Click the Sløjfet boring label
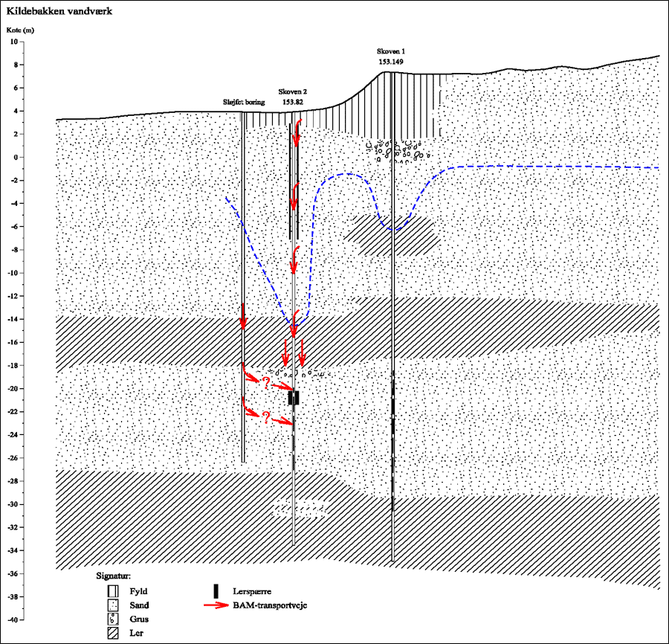669x644 pixels. (245, 101)
